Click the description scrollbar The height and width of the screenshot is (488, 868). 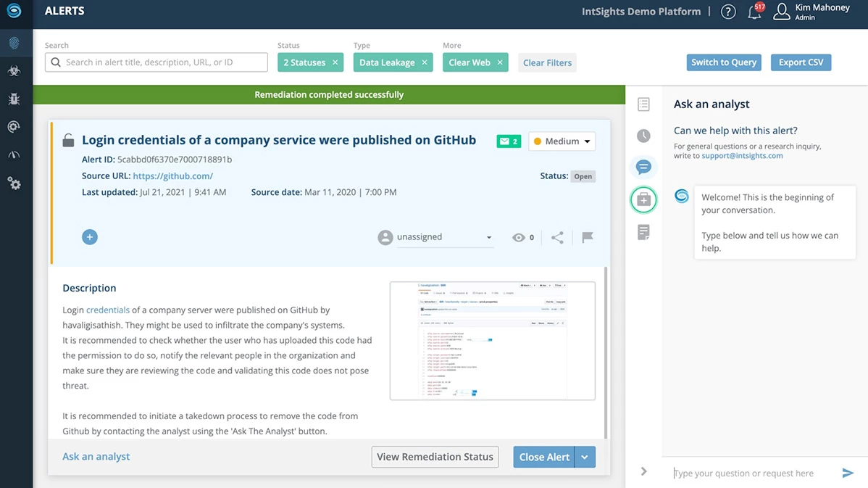click(x=606, y=352)
